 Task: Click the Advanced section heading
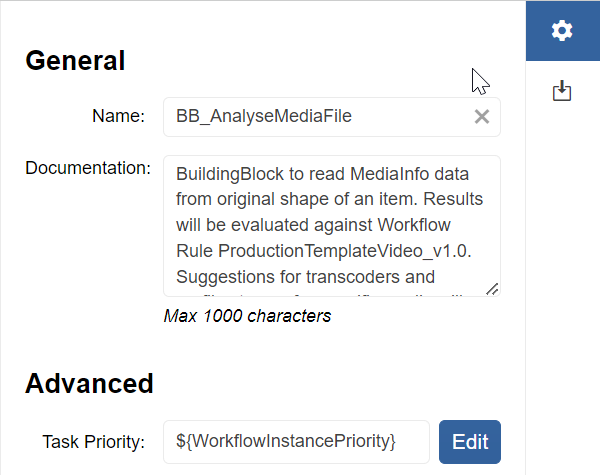point(89,383)
